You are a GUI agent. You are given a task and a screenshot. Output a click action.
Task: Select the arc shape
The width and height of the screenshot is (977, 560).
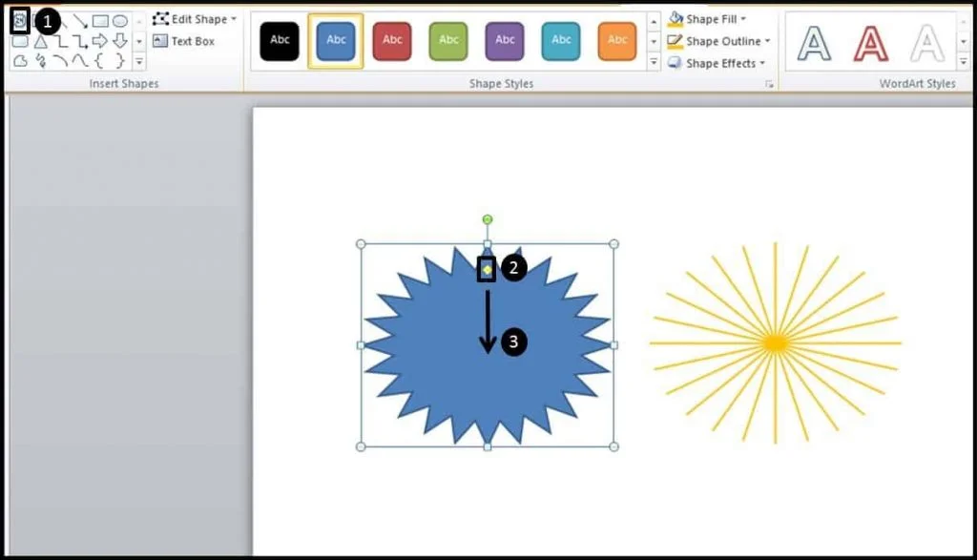click(60, 61)
